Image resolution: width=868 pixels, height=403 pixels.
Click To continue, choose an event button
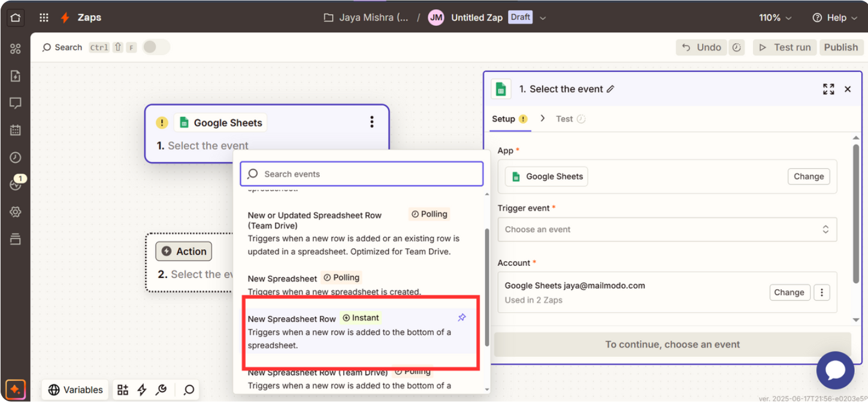coord(672,344)
